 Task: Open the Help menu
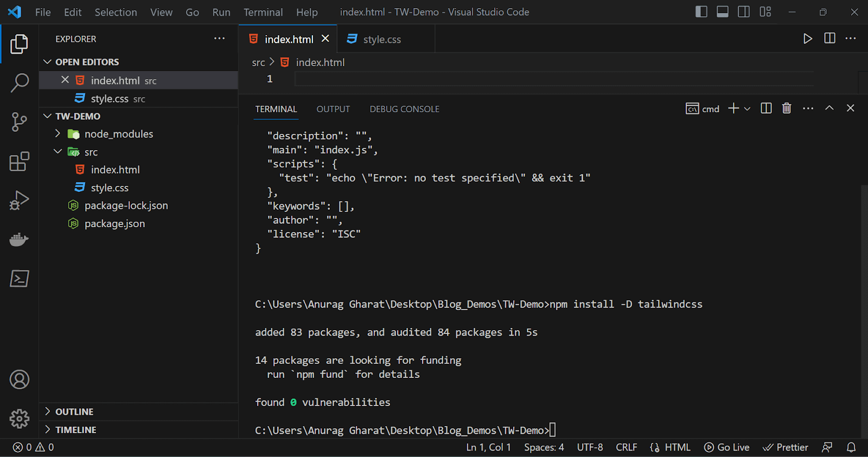307,12
